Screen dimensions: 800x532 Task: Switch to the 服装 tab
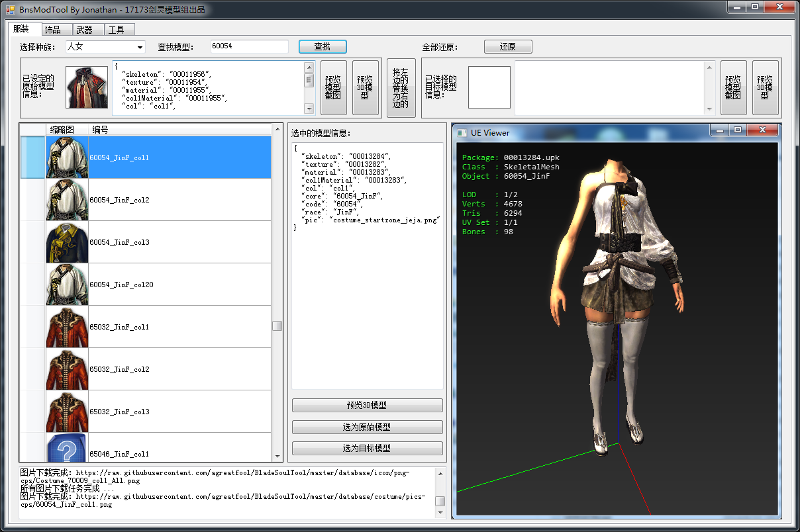coord(24,29)
